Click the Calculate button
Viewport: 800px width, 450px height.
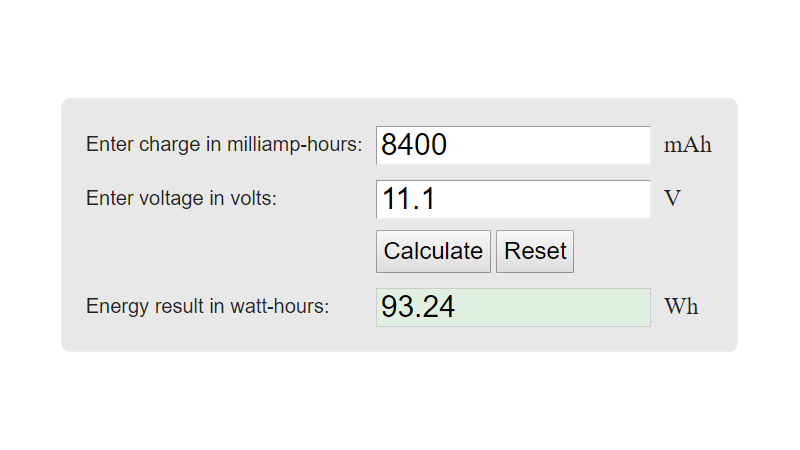tap(433, 251)
